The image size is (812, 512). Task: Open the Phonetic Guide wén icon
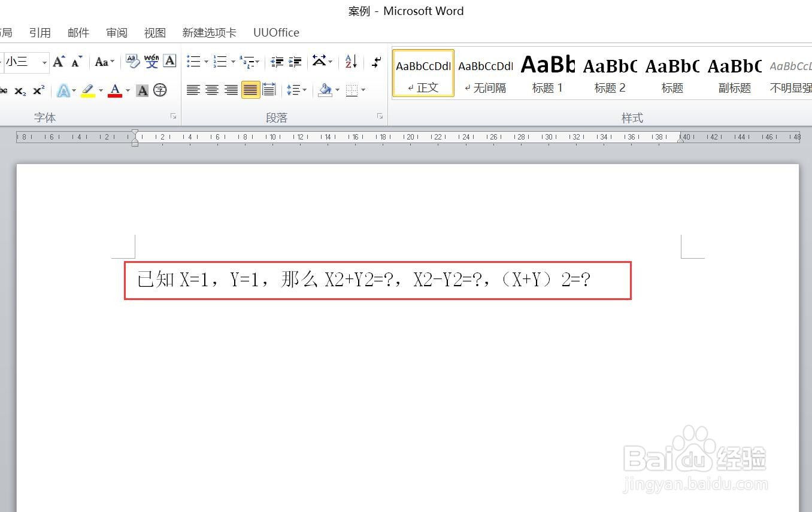[x=152, y=61]
